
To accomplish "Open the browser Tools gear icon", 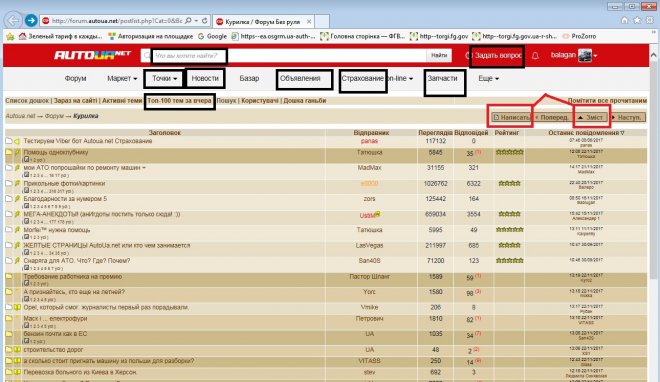I will click(650, 20).
